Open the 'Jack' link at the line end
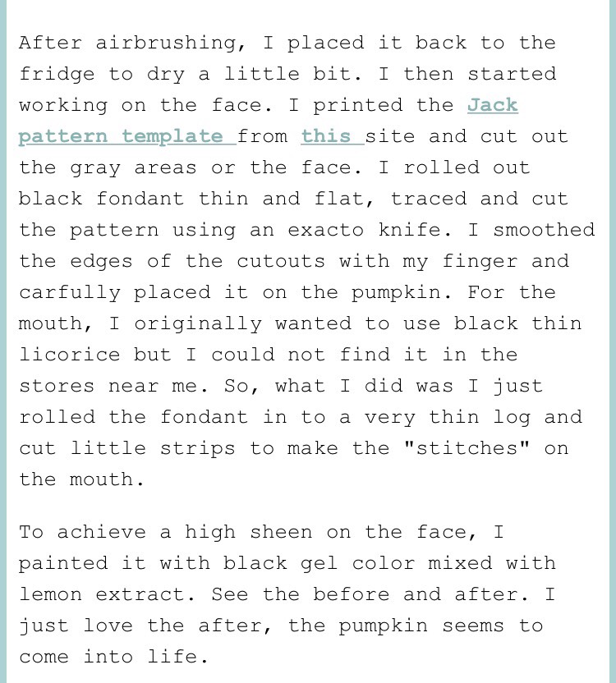The height and width of the screenshot is (683, 616). point(493,105)
